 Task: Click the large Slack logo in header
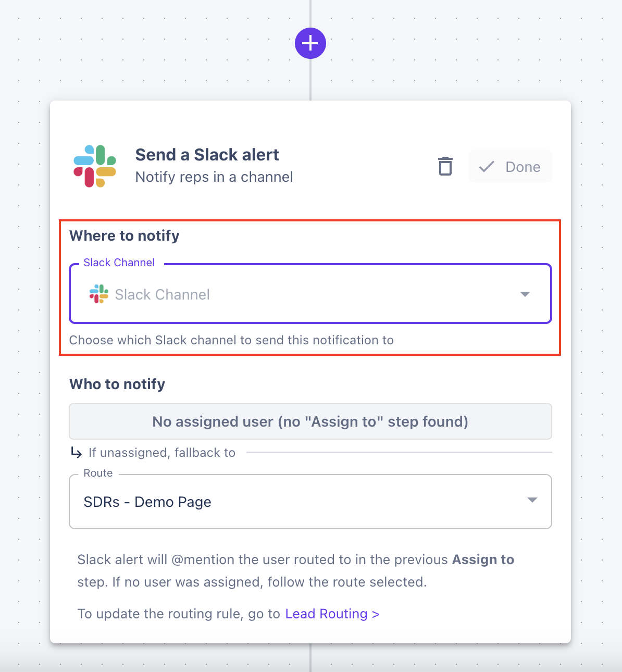click(95, 166)
